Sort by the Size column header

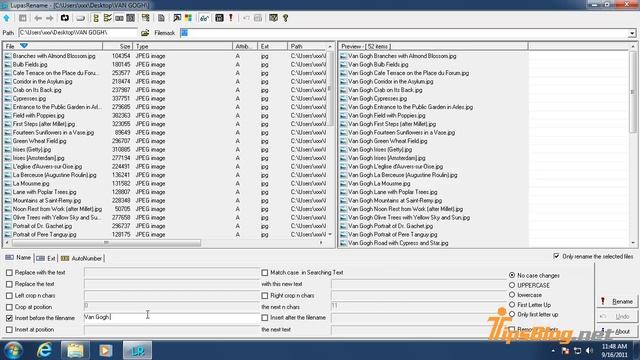pos(118,46)
